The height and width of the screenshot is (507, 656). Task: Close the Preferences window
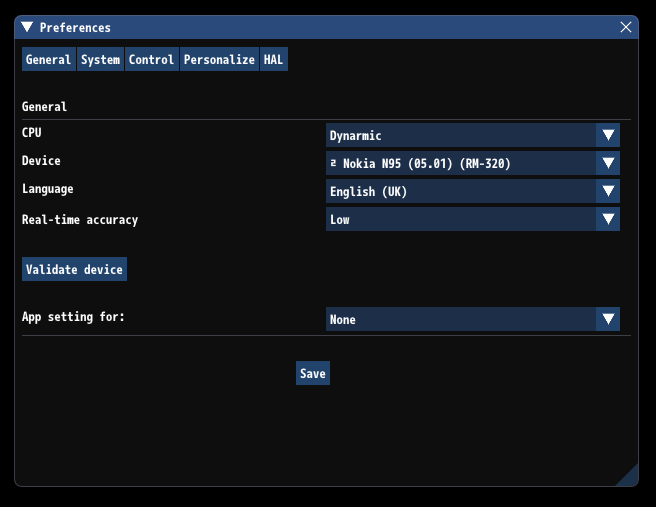point(625,27)
